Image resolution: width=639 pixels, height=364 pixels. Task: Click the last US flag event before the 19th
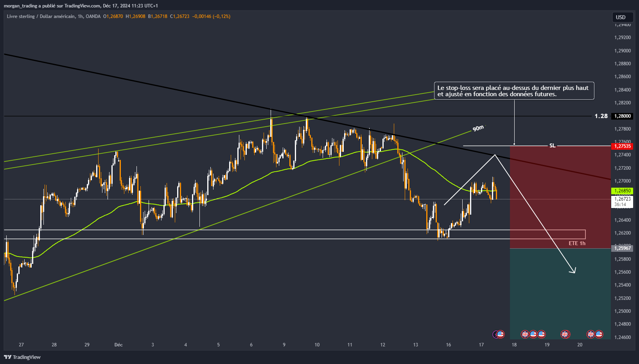[x=541, y=334]
